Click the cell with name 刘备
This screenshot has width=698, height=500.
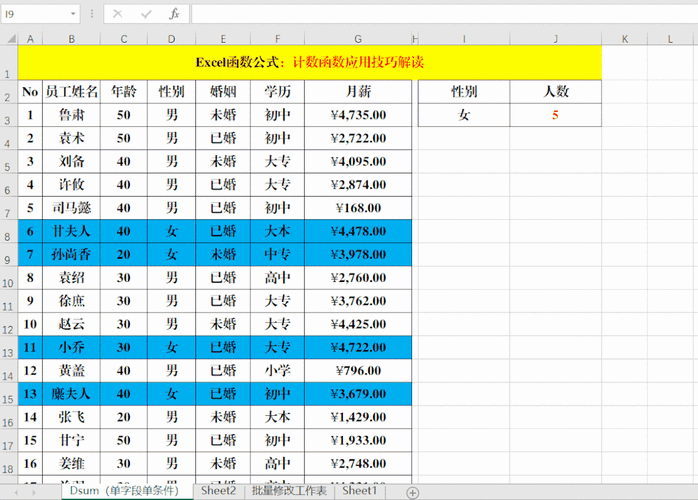pyautogui.click(x=72, y=161)
